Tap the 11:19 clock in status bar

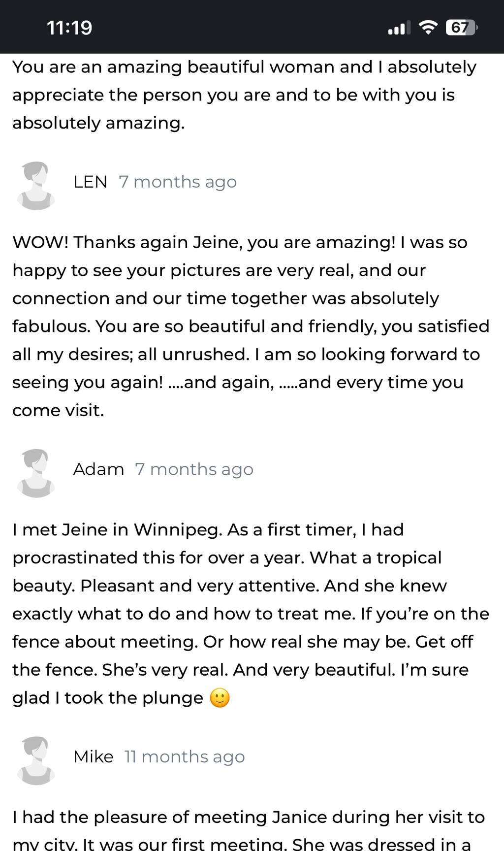coord(69,28)
